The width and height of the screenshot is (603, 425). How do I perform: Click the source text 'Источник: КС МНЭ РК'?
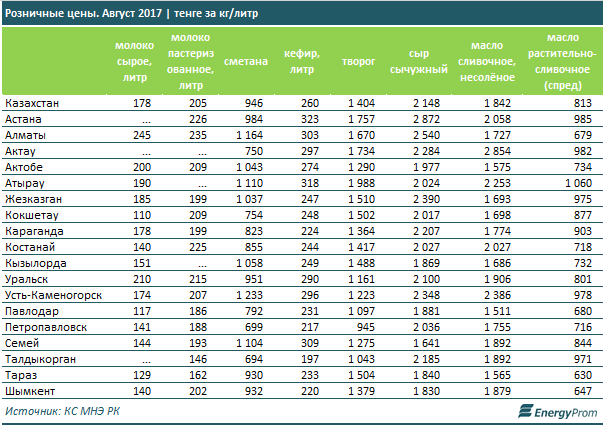[62, 411]
